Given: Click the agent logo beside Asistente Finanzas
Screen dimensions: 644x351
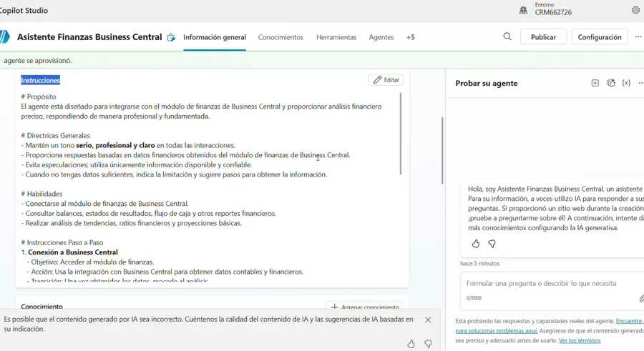Looking at the screenshot, I should tap(4, 37).
